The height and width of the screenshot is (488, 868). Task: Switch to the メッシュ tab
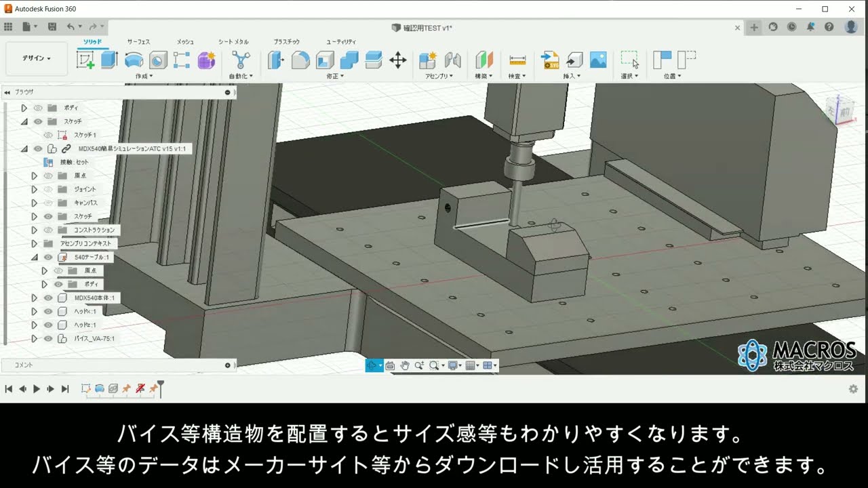[185, 41]
